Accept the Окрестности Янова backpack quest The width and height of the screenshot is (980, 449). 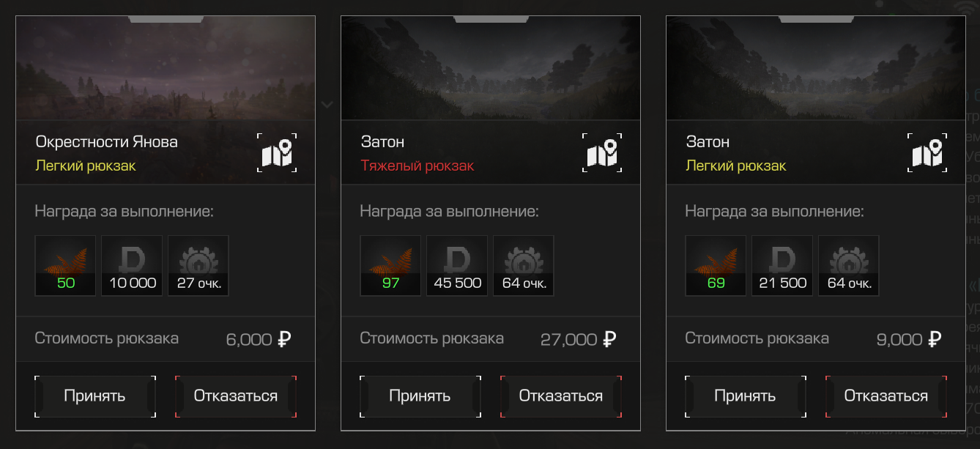(x=95, y=396)
